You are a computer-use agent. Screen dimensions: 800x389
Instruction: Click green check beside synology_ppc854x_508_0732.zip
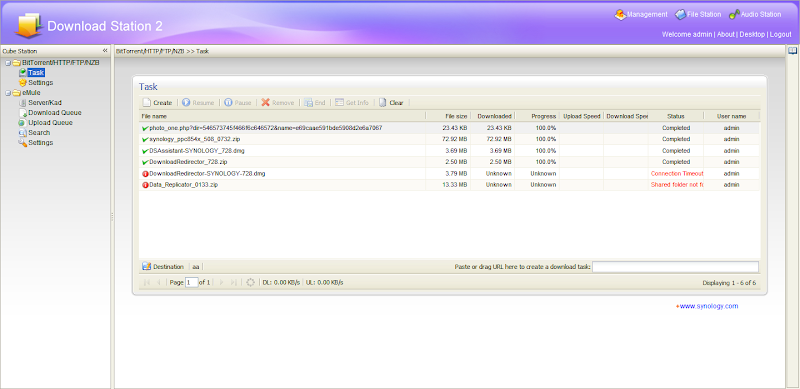(x=145, y=139)
